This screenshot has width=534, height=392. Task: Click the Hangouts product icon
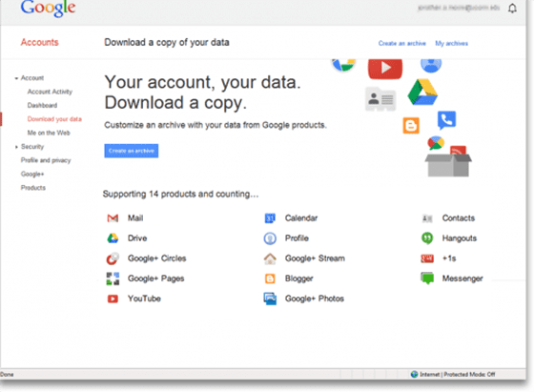[427, 238]
